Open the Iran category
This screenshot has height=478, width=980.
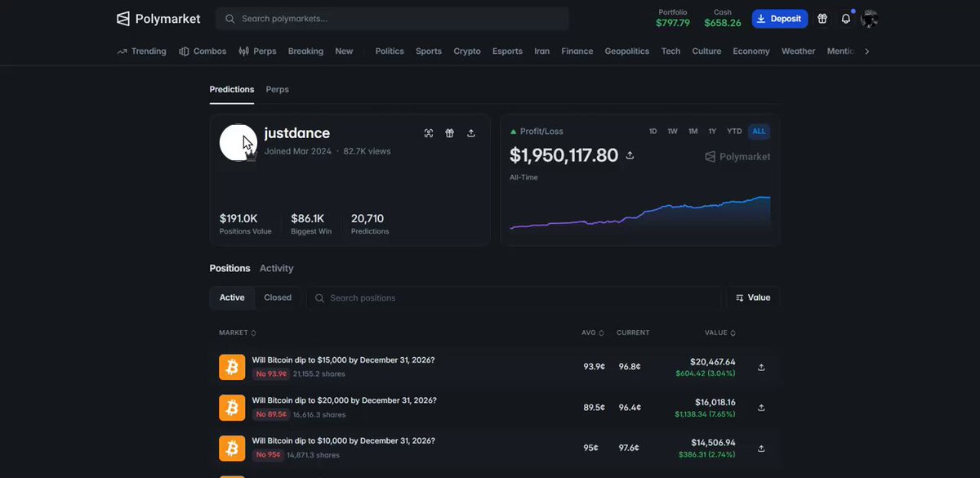(x=542, y=51)
